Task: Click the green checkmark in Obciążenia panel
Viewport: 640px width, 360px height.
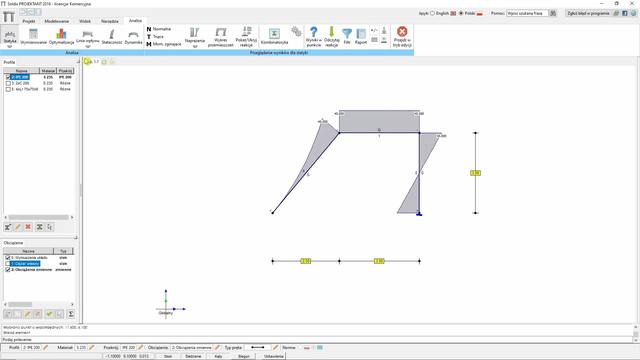Action: (49, 314)
